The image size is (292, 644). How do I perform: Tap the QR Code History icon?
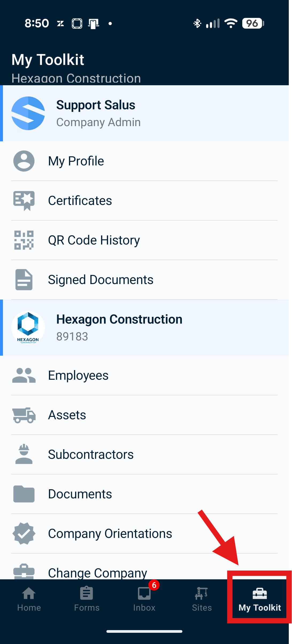(24, 240)
